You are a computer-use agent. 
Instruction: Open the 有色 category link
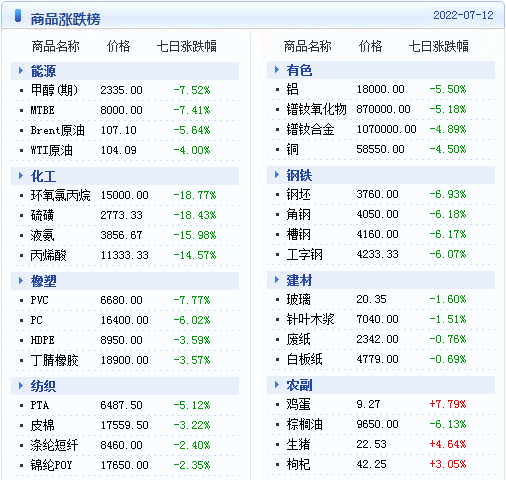tap(299, 70)
